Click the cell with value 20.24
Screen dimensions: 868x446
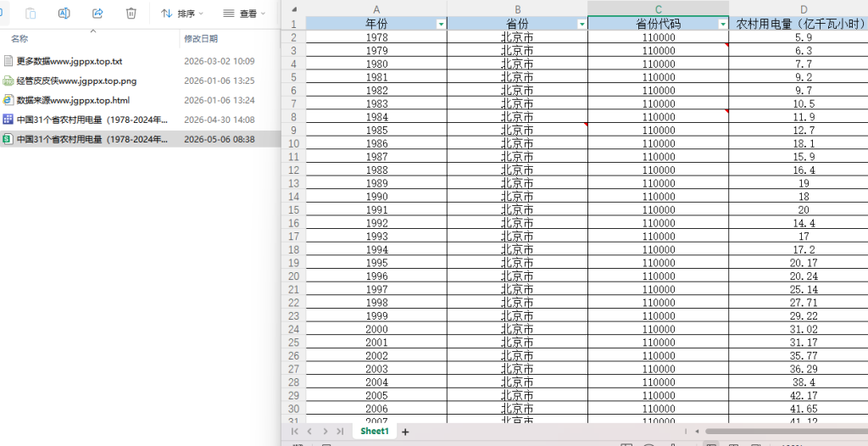click(798, 276)
